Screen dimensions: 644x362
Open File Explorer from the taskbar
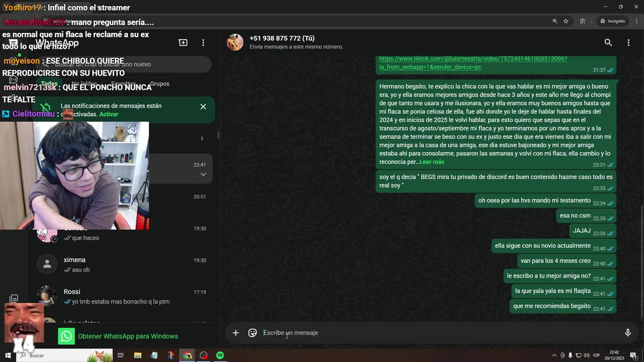(137, 355)
